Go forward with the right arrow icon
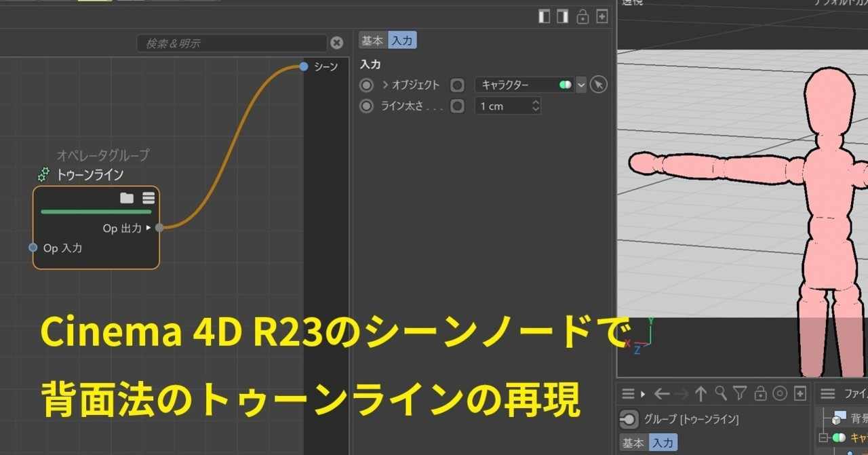 point(682,393)
